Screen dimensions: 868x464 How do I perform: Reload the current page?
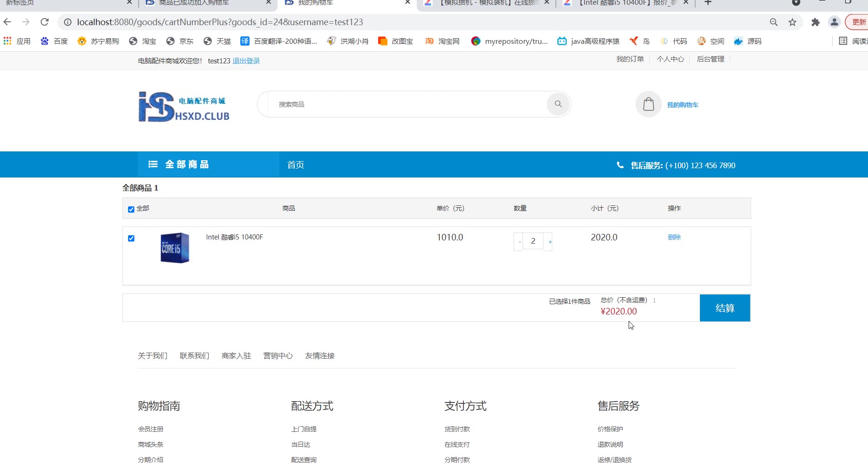[x=45, y=22]
